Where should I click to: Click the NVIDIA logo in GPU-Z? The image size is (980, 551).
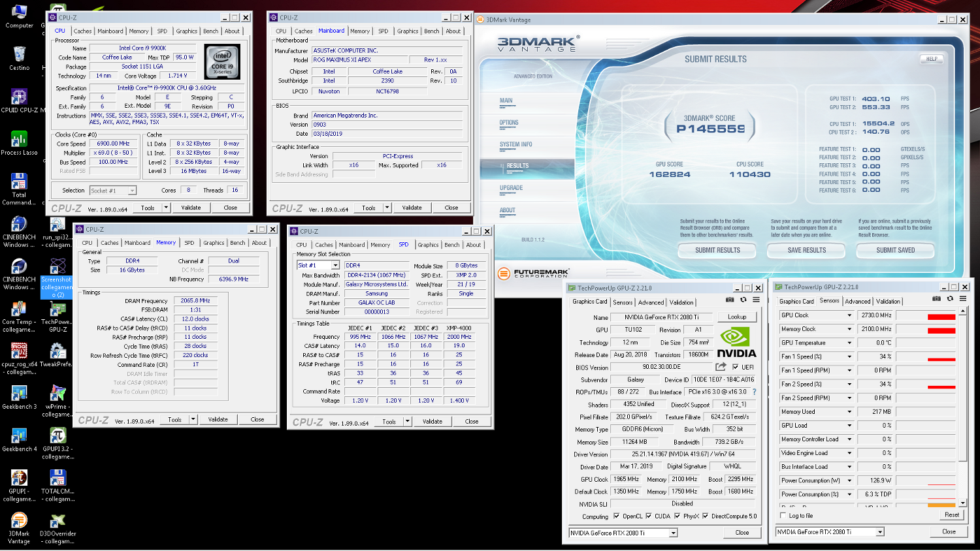736,343
